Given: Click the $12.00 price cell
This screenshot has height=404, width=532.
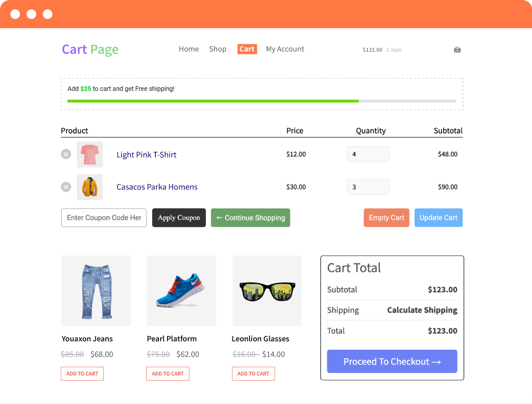Looking at the screenshot, I should [296, 154].
